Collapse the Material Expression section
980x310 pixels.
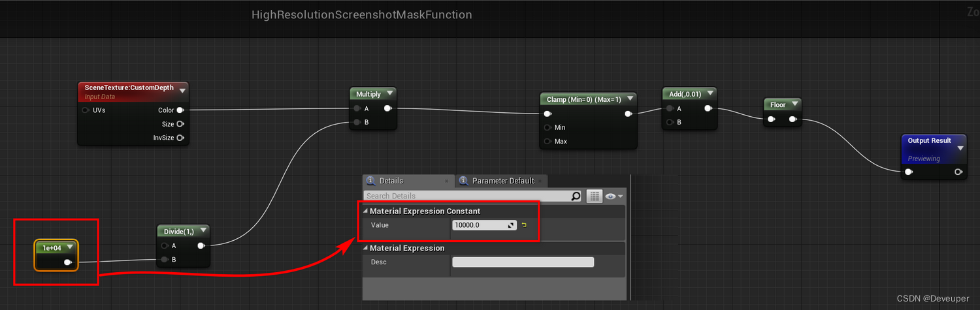[365, 248]
